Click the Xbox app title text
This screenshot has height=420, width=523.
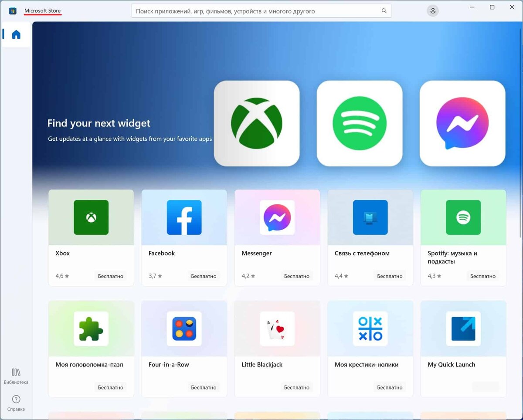[x=62, y=253]
